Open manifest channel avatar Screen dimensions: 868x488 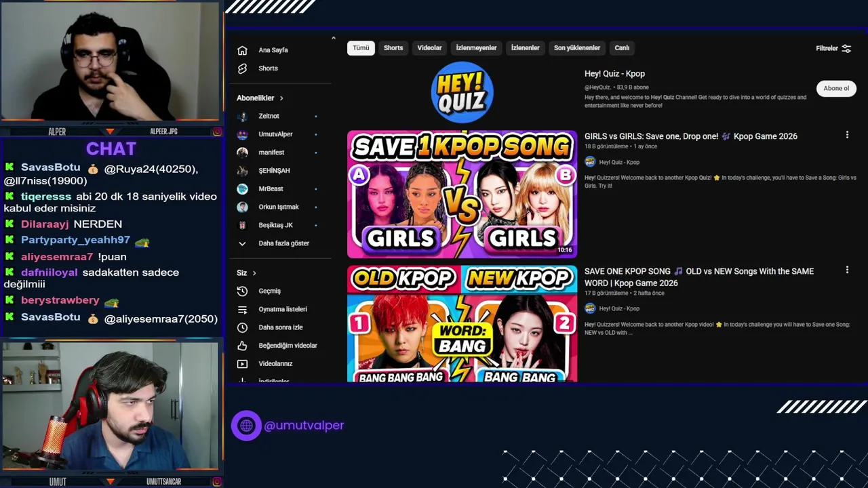point(242,152)
